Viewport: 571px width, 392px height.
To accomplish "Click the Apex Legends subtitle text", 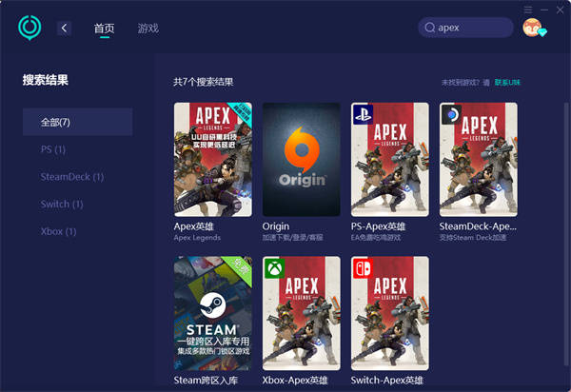I will click(x=197, y=238).
